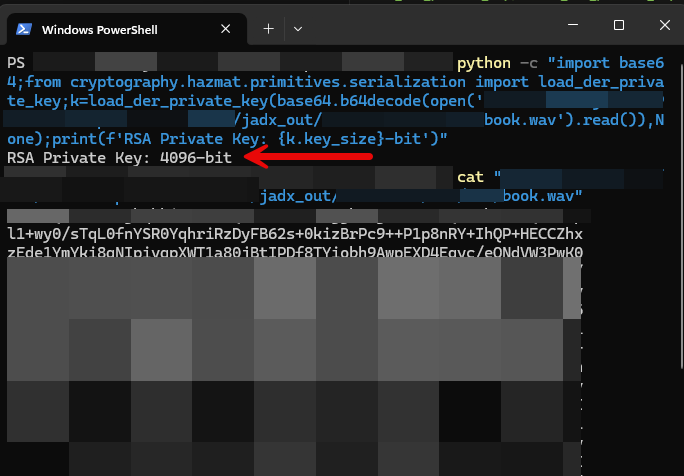Maximize the terminal window
Viewport: 684px width, 476px height.
click(619, 25)
